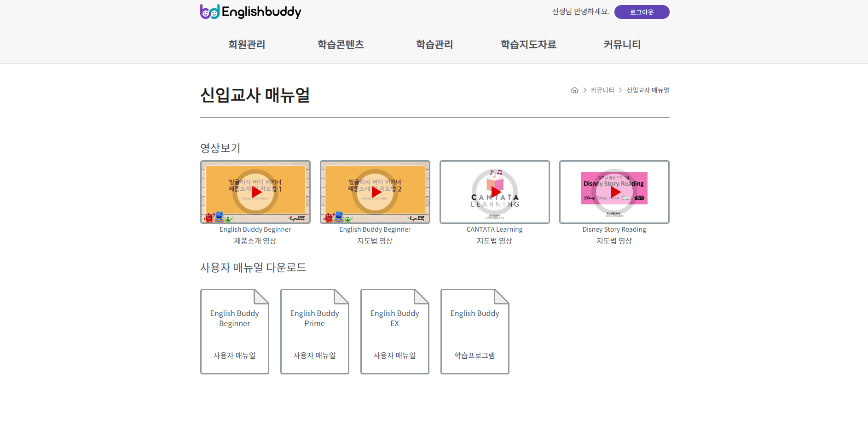Click the 영상보기 section heading
This screenshot has width=868, height=426.
pyautogui.click(x=220, y=148)
